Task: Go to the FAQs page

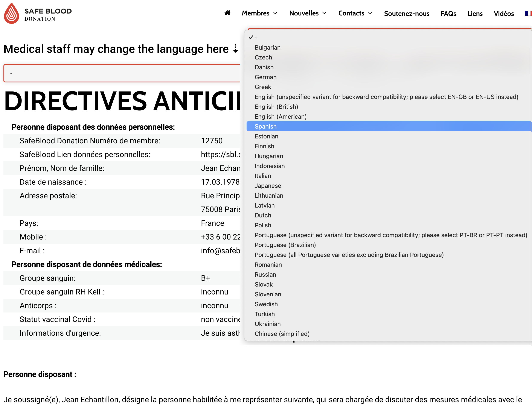Action: tap(448, 14)
